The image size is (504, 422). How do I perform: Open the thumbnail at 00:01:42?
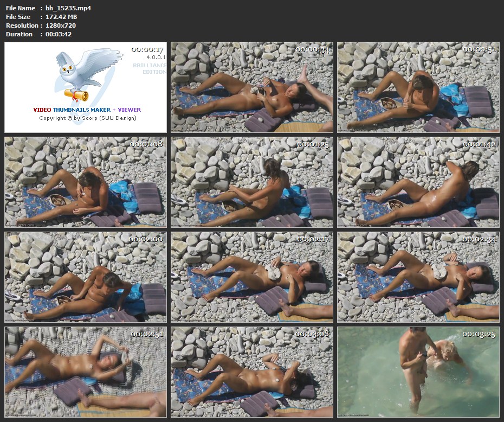click(418, 182)
